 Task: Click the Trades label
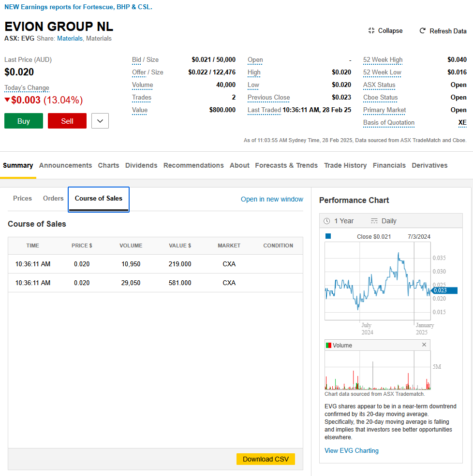(142, 98)
